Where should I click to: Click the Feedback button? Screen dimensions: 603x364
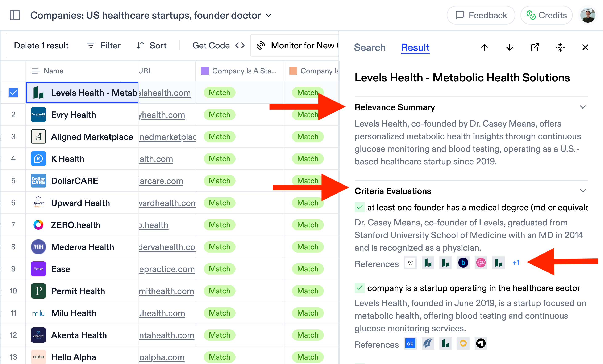pyautogui.click(x=481, y=15)
